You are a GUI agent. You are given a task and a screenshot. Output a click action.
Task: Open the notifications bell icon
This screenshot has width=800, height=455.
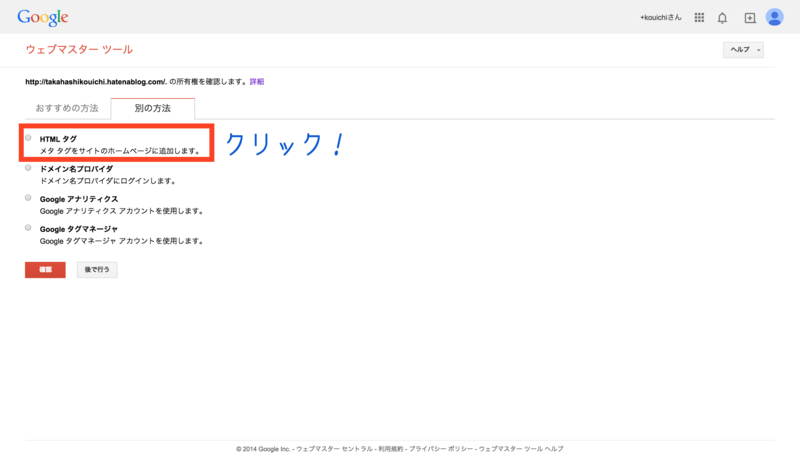point(722,18)
